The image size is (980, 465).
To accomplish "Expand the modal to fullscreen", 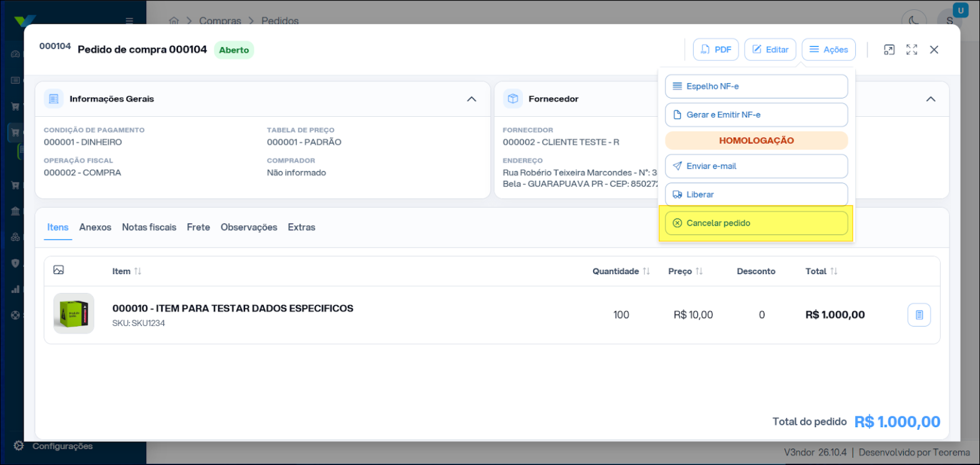I will click(912, 50).
